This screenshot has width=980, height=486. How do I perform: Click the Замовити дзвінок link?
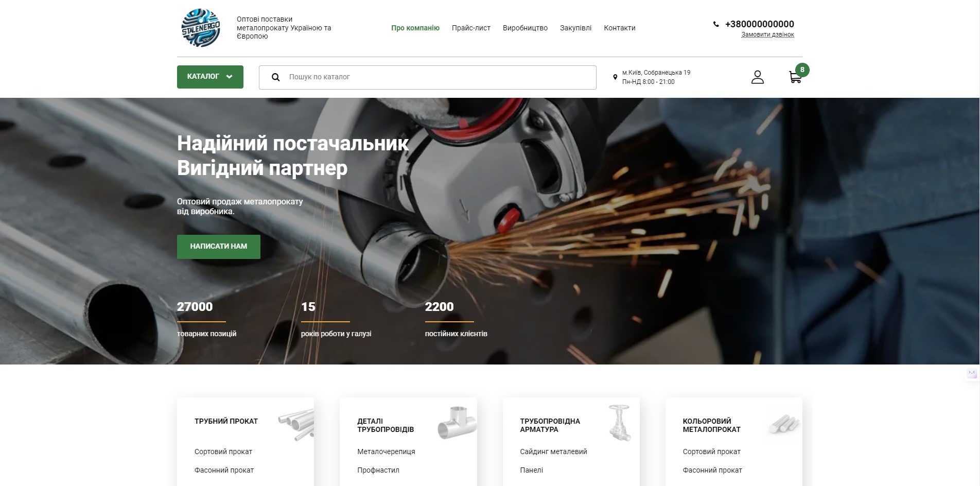(x=767, y=34)
